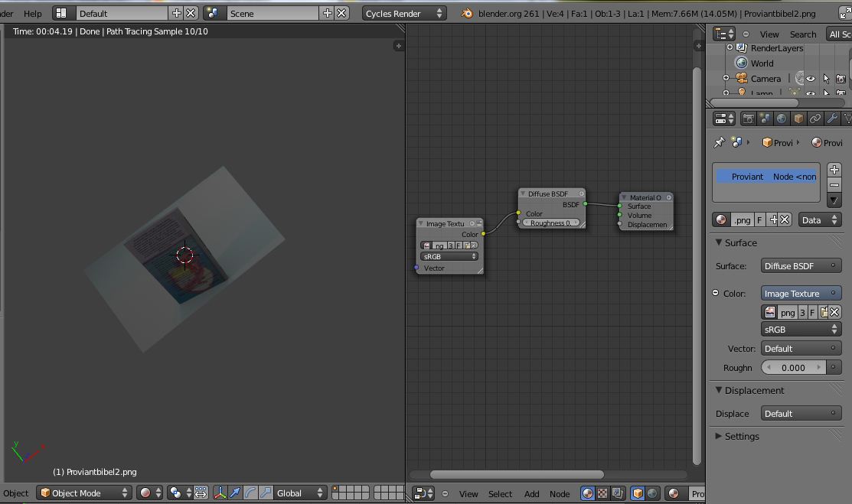Image resolution: width=852 pixels, height=504 pixels.
Task: Open node editor Select menu
Action: [x=500, y=494]
